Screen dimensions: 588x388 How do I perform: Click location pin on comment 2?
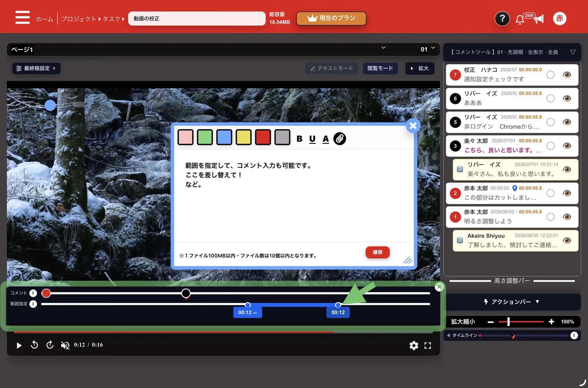point(514,188)
